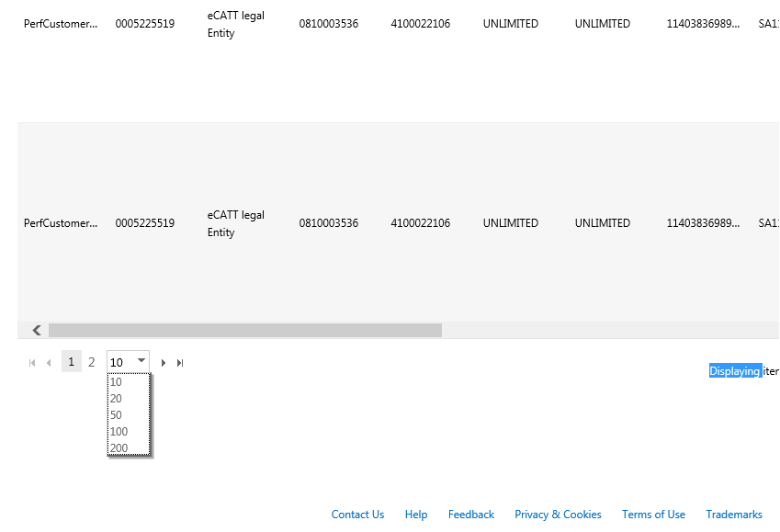Select 50 items per page
The width and height of the screenshot is (780, 532).
116,415
